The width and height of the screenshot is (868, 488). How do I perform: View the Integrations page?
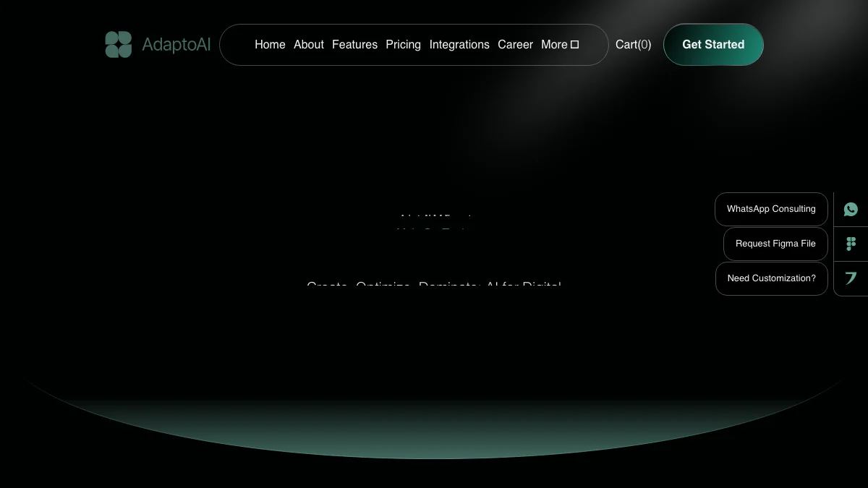(459, 45)
